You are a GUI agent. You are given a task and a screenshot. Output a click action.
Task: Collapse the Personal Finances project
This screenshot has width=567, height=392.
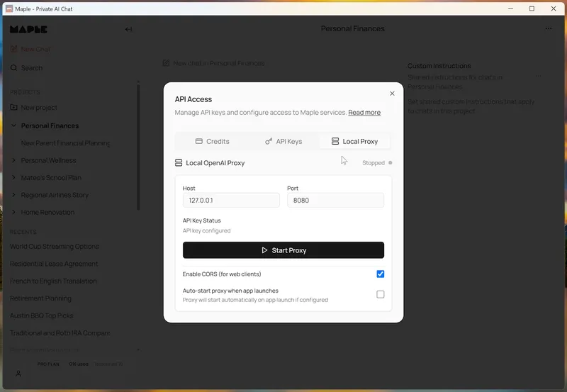13,125
